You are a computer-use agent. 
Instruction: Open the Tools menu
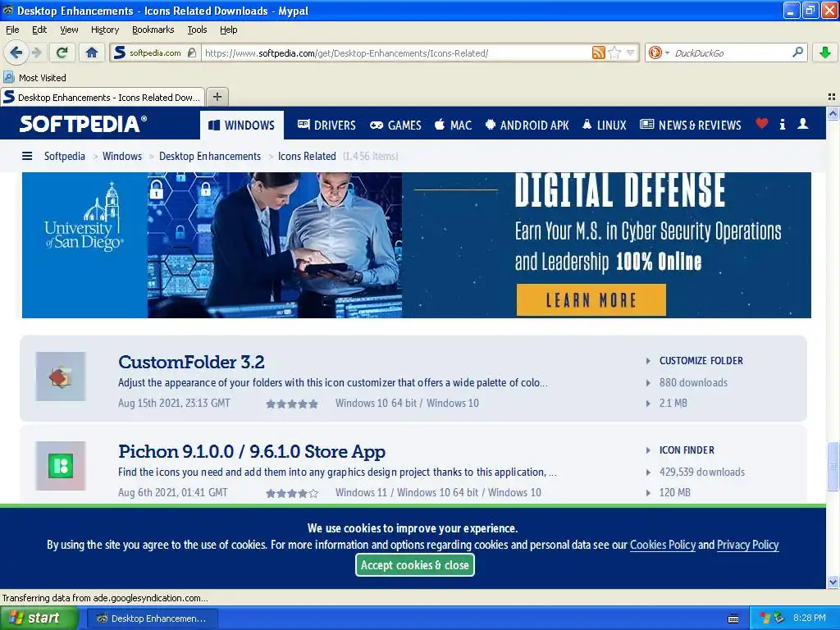click(197, 30)
